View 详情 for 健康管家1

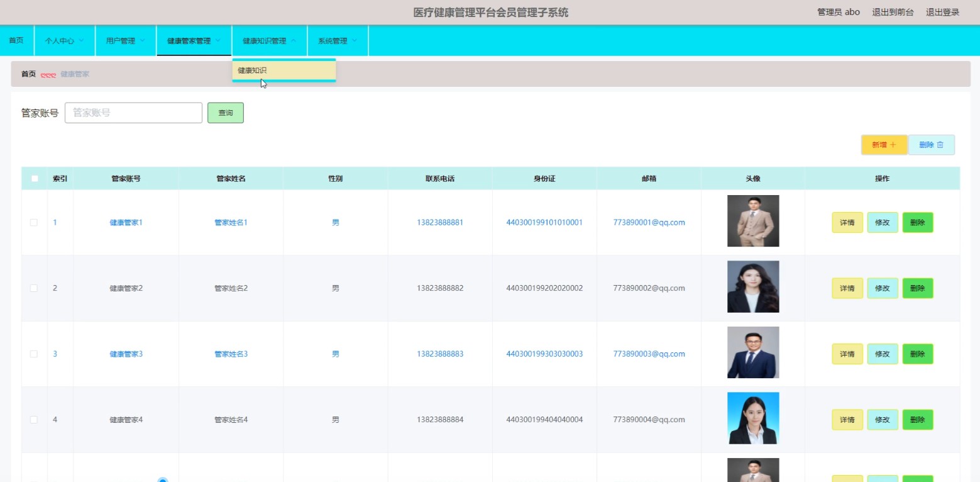point(847,223)
